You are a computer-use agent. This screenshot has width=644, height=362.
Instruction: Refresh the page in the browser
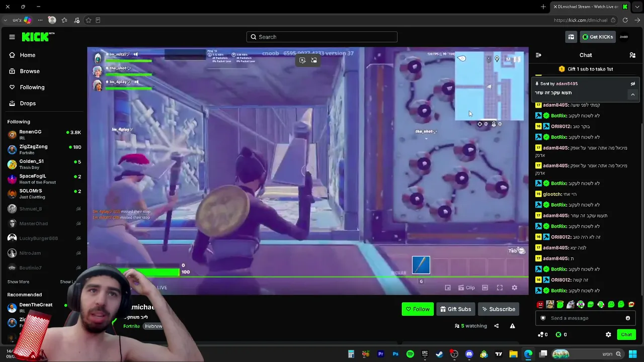[x=625, y=20]
